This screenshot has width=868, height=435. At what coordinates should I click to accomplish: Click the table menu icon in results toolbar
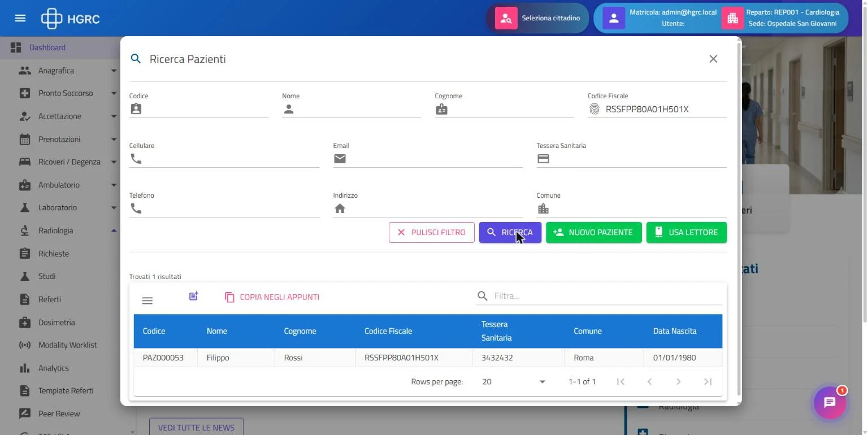coord(147,301)
